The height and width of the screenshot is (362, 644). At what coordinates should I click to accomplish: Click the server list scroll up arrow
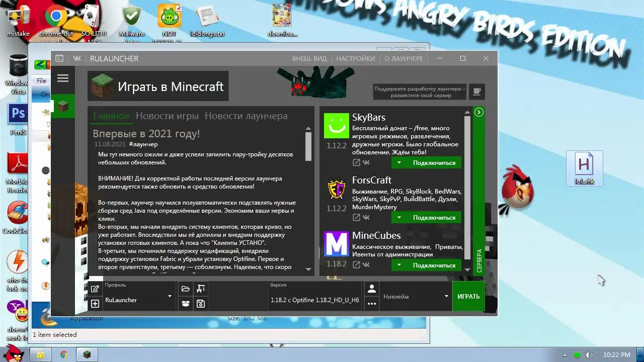coord(467,112)
